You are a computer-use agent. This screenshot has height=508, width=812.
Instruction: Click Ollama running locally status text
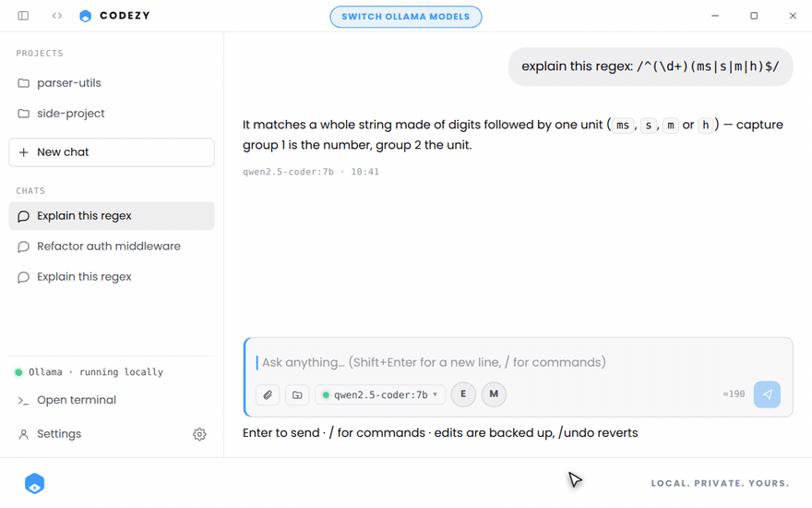96,372
